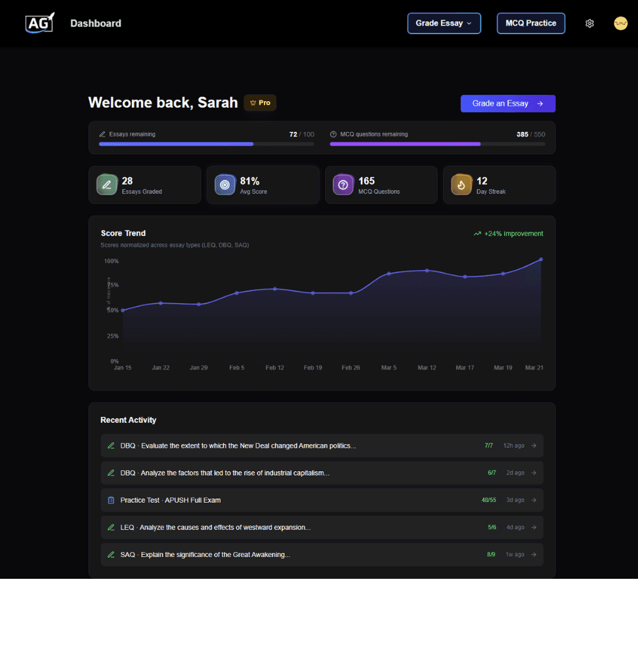
Task: Open arrow for industrial capitalism DBQ
Action: pyautogui.click(x=534, y=473)
